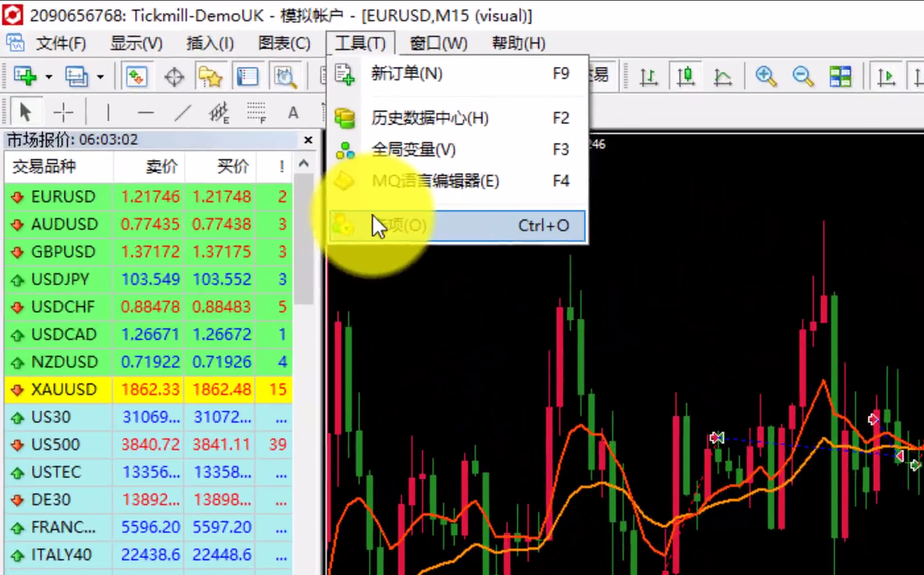Screen dimensions: 924x575
Task: Close the Market Watch panel
Action: tap(308, 140)
